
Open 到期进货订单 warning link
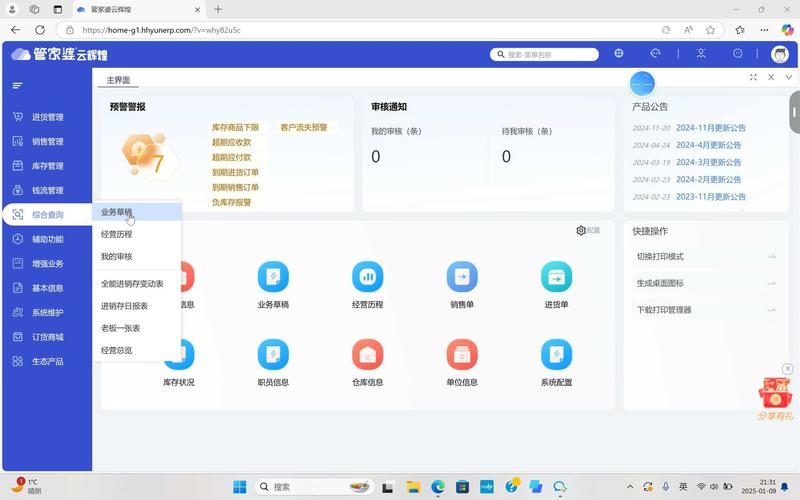[235, 172]
